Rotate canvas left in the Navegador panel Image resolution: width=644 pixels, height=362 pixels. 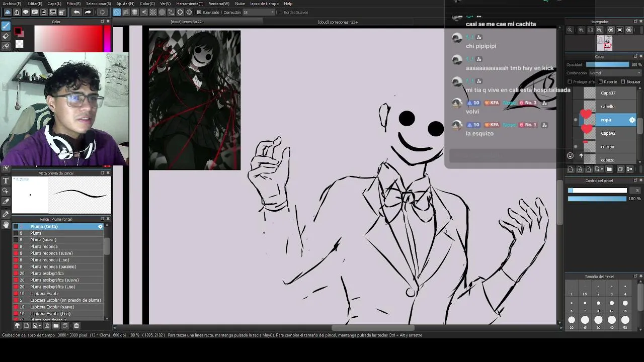pyautogui.click(x=611, y=30)
